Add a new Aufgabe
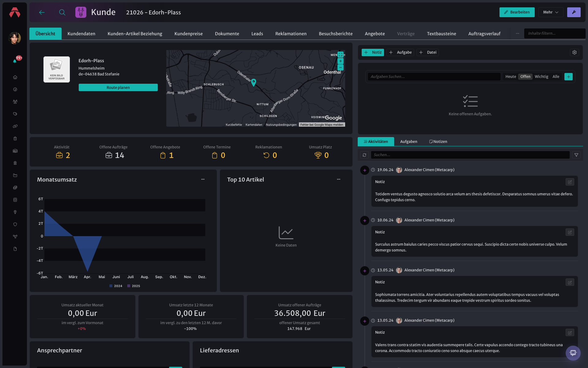 tap(400, 52)
